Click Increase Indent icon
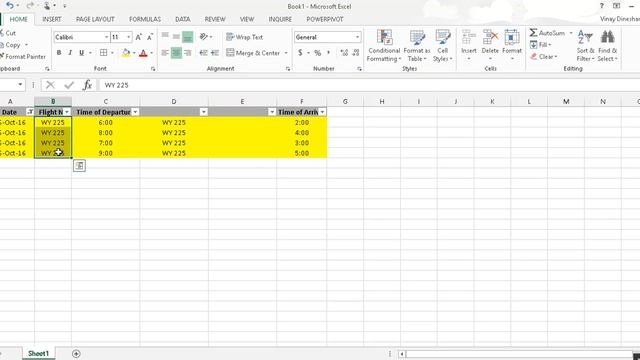The image size is (640, 360). click(x=215, y=53)
